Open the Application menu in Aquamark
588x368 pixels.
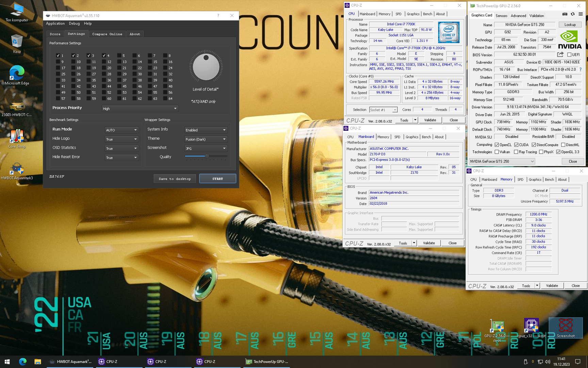55,24
